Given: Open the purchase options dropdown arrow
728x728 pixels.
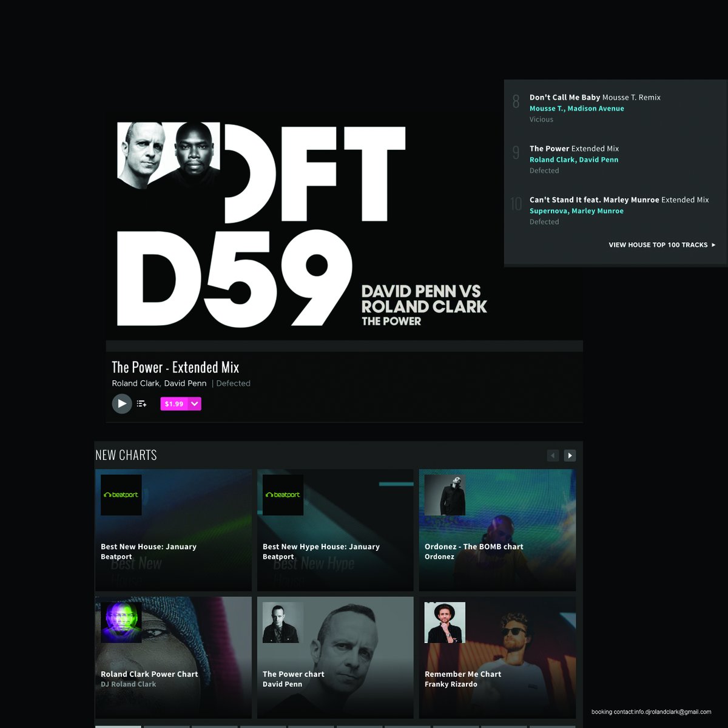Looking at the screenshot, I should (195, 404).
